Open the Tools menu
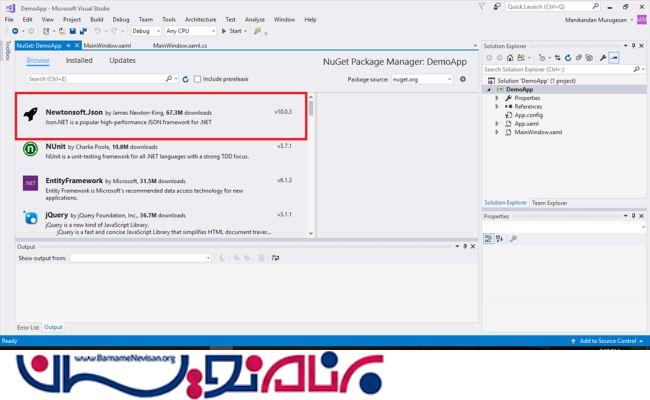650x400 pixels. tap(169, 19)
